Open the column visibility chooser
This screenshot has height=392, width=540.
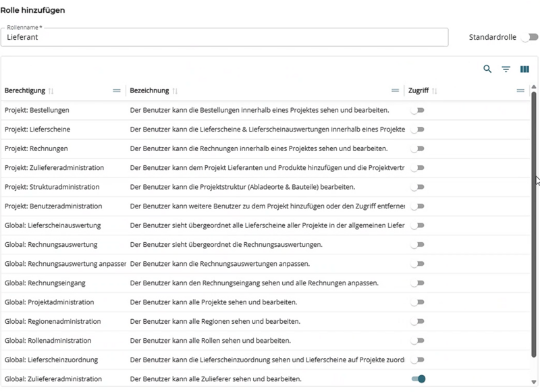pos(524,69)
